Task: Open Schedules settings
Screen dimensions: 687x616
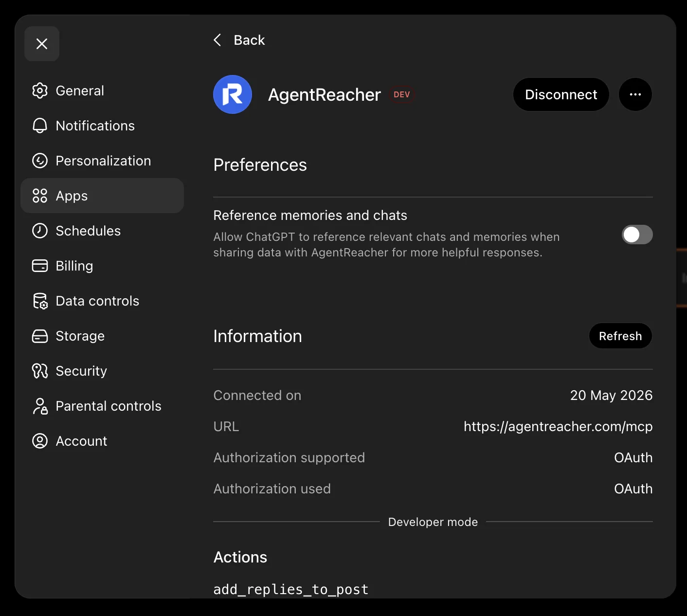Action: tap(102, 231)
